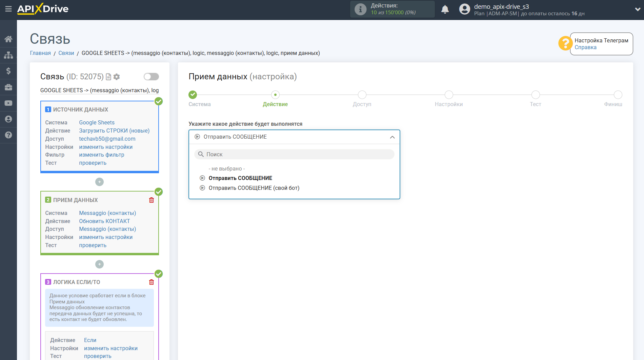Click the Поиск search field
Viewport: 644px width, 360px height.
294,154
